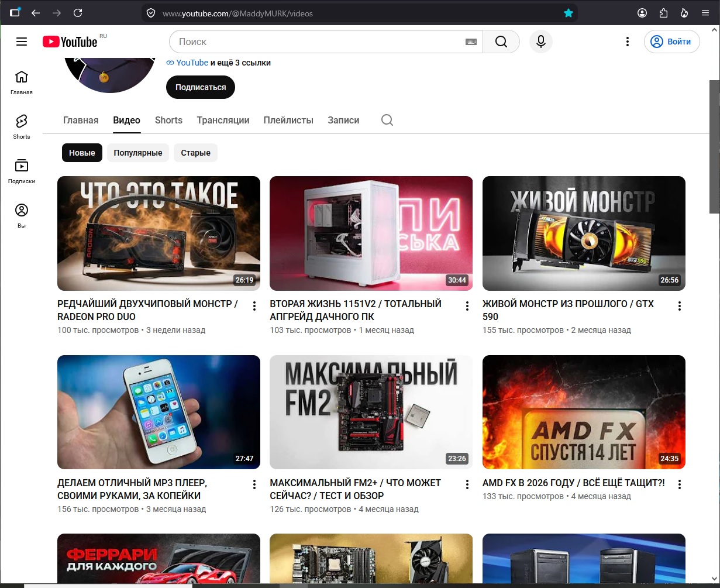This screenshot has height=588, width=720.
Task: Open the ФЕРРАРИ ДЛЯ КАЖДОГО thumbnail
Action: 159,558
